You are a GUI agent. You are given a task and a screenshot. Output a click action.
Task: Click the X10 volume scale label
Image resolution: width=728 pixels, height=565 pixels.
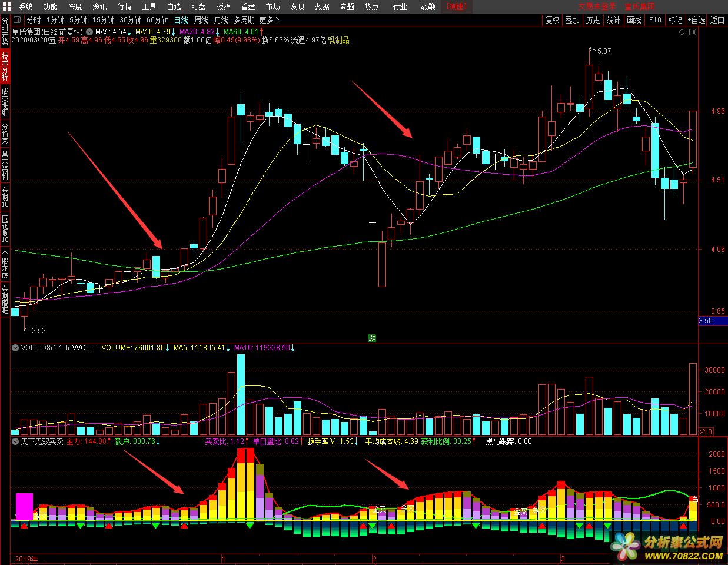(705, 431)
